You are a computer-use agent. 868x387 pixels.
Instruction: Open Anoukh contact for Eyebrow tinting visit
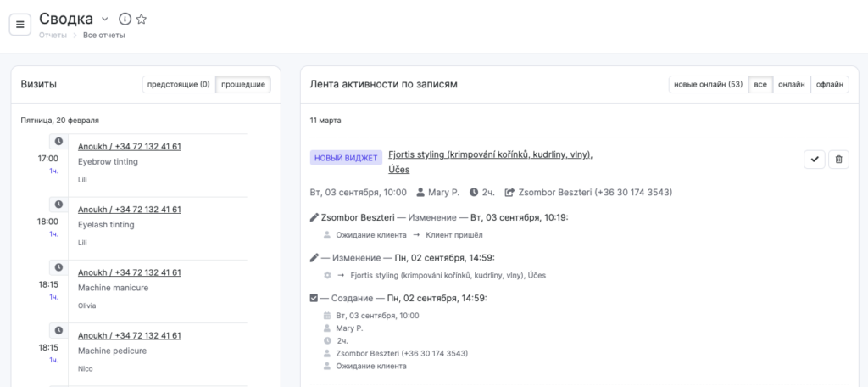click(129, 146)
